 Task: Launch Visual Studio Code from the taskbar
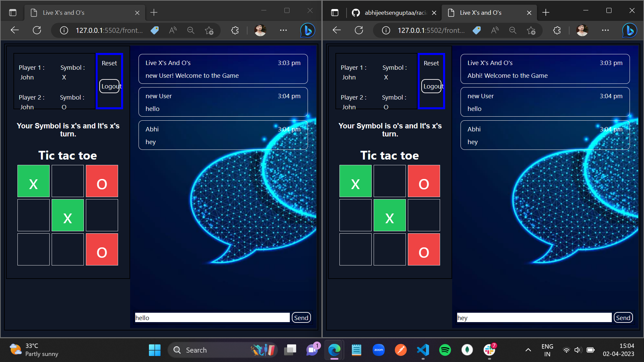click(x=423, y=350)
